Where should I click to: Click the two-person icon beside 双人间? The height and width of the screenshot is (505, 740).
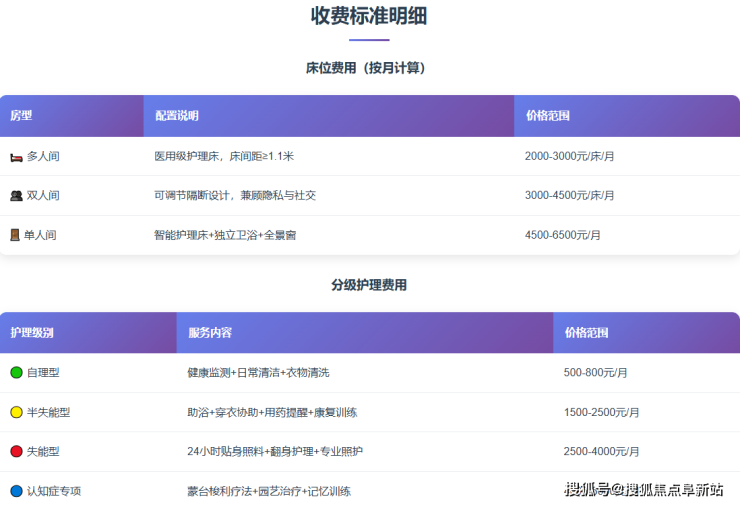16,196
